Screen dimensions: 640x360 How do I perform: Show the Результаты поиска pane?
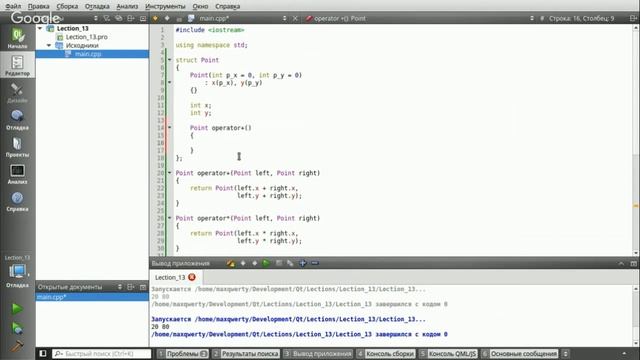click(x=246, y=353)
